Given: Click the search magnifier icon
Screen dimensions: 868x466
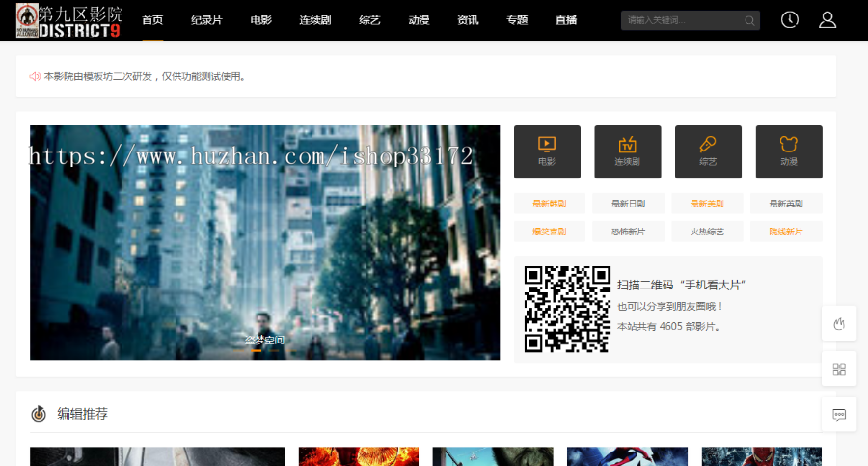Looking at the screenshot, I should tap(749, 20).
